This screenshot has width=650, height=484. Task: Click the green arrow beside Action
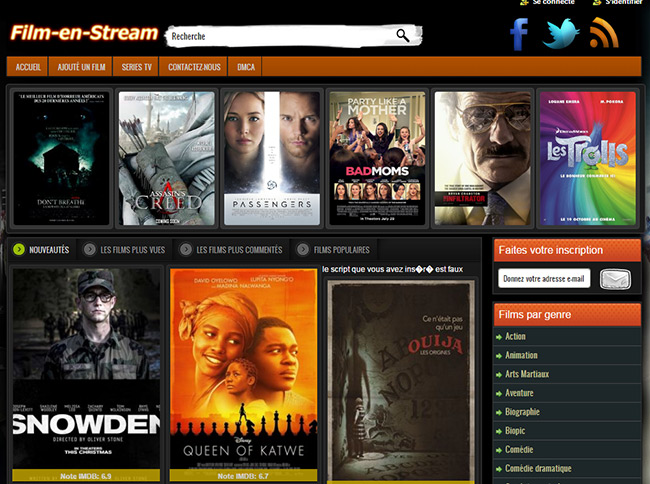click(x=499, y=337)
